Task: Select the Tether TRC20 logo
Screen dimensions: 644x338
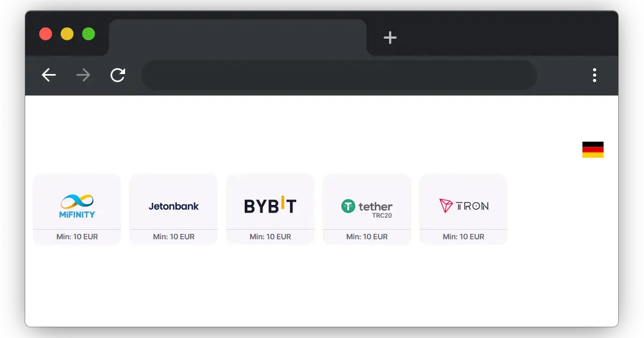Action: [367, 207]
